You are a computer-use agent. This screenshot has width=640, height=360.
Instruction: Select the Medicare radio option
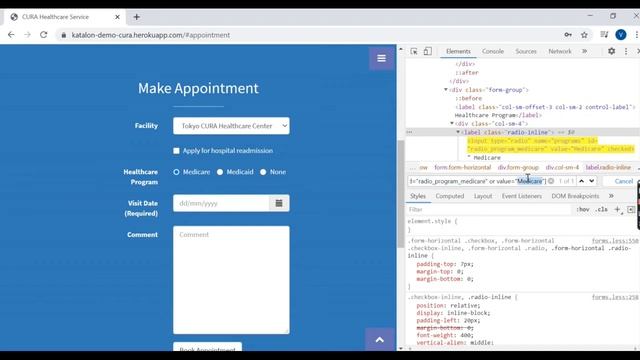point(176,172)
